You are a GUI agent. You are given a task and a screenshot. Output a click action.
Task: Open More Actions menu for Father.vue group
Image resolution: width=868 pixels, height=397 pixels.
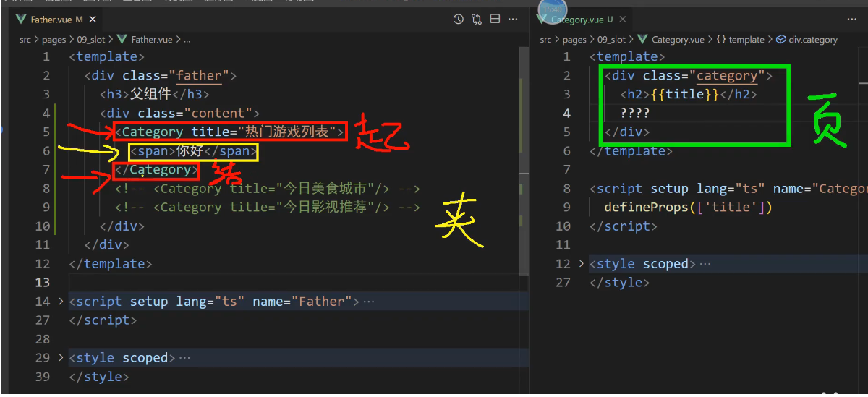[514, 20]
